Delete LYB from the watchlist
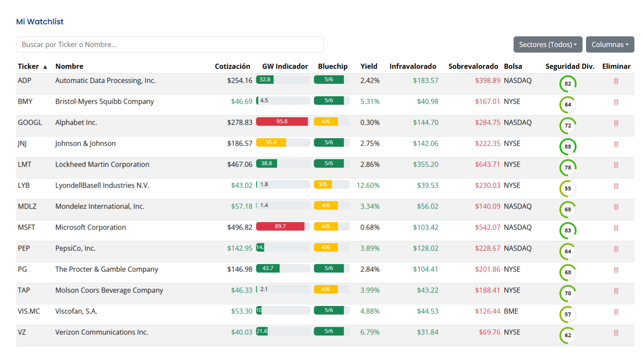Screen dimensions: 643x364 [616, 186]
